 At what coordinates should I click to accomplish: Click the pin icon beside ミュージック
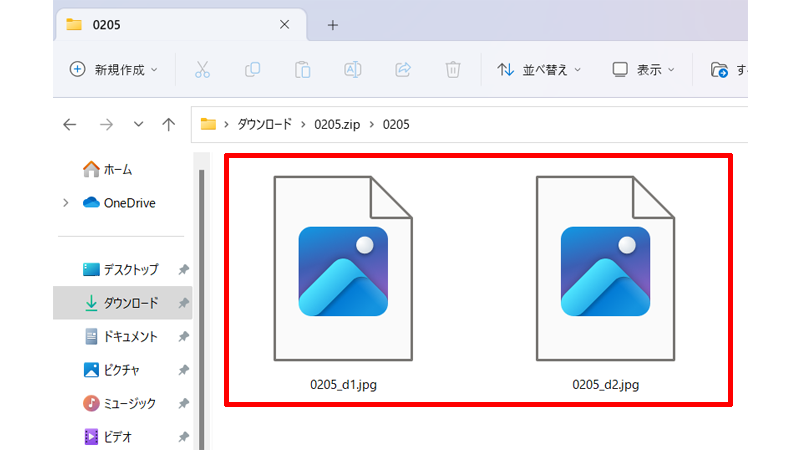point(183,404)
